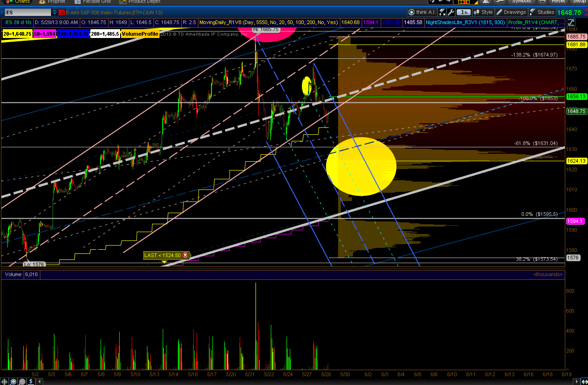Open the Flexible Grid tab
Screen dimensions: 588x385
point(92,1)
